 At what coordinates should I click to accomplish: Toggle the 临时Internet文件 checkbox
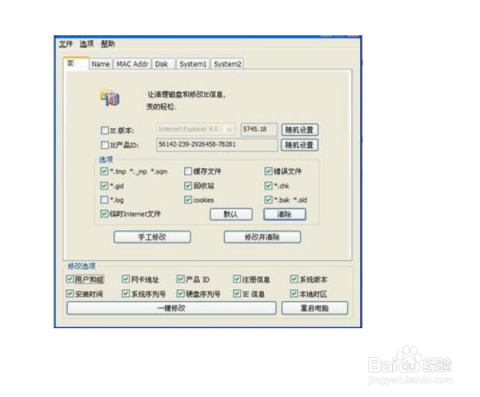coord(104,214)
